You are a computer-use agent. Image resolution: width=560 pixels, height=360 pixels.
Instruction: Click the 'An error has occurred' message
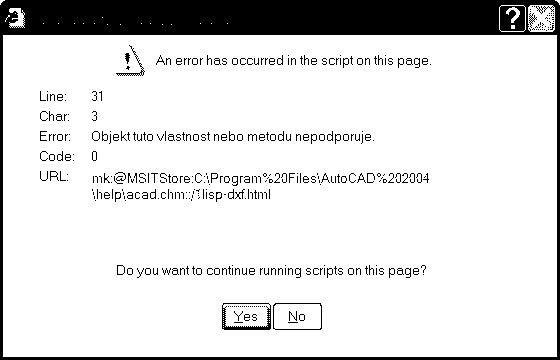click(294, 61)
